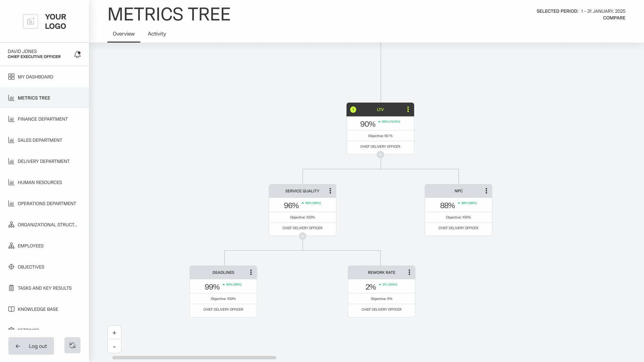Click the notification bell icon
The width and height of the screenshot is (644, 362).
(x=77, y=54)
